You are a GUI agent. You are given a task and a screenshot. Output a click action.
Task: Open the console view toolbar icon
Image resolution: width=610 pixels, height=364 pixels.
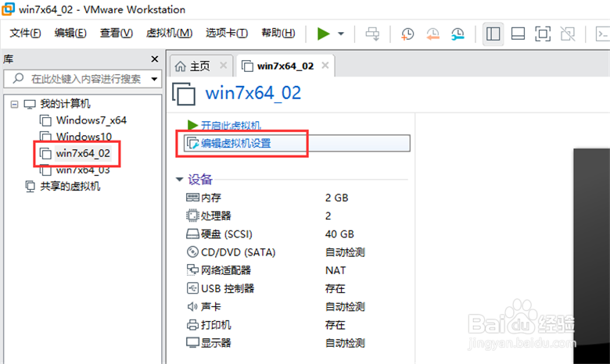coord(603,34)
